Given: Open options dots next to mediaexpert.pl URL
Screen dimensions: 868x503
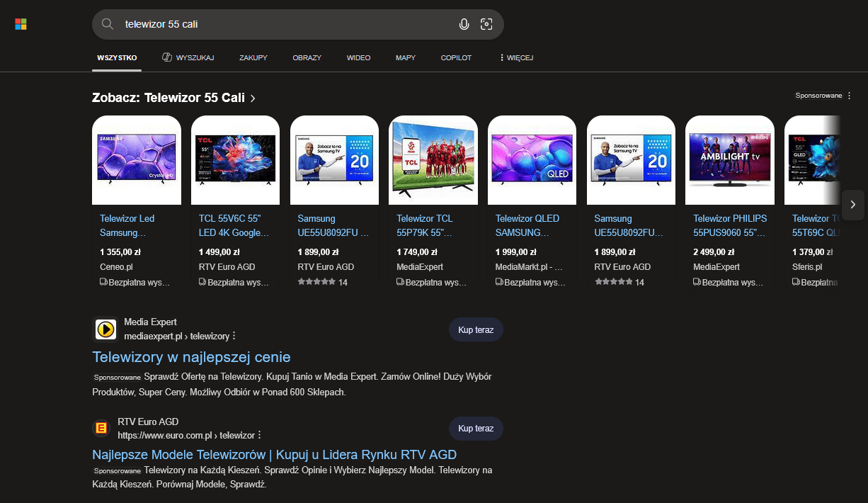Looking at the screenshot, I should (x=234, y=336).
